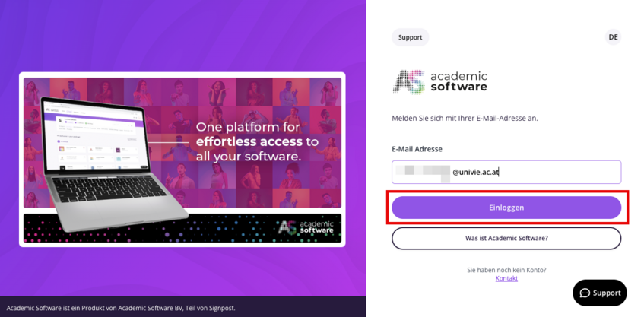Click 'Sie haben noch kein Konto?' text
This screenshot has height=317, width=644.
[x=506, y=270]
